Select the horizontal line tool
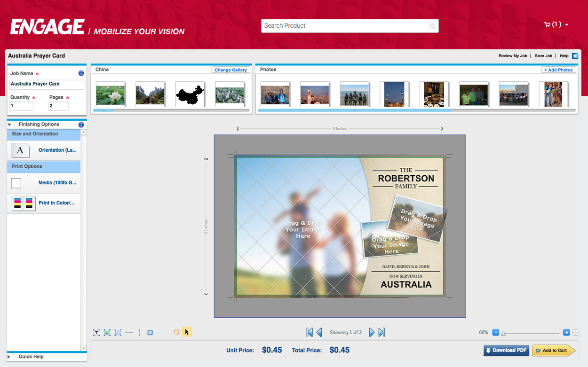588x367 pixels. coord(129,332)
